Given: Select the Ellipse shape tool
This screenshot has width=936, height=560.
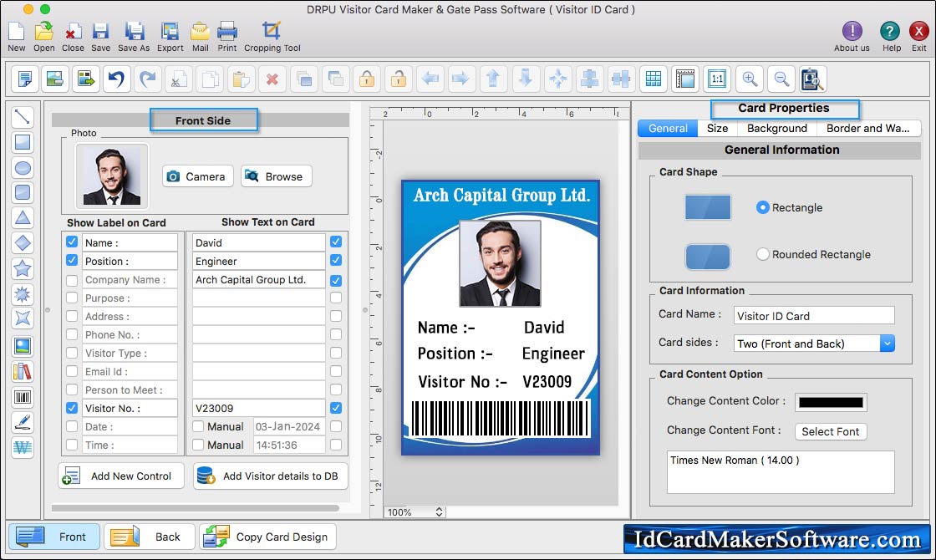Looking at the screenshot, I should [23, 168].
